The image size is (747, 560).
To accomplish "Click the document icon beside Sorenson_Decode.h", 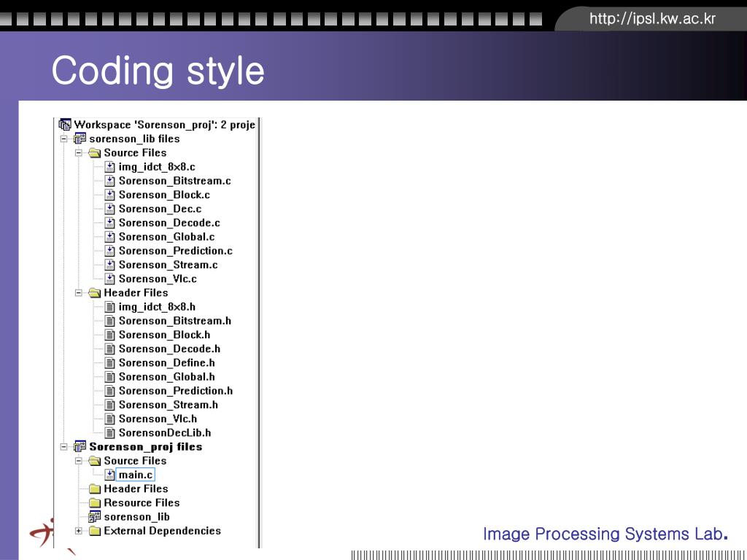I will [110, 349].
